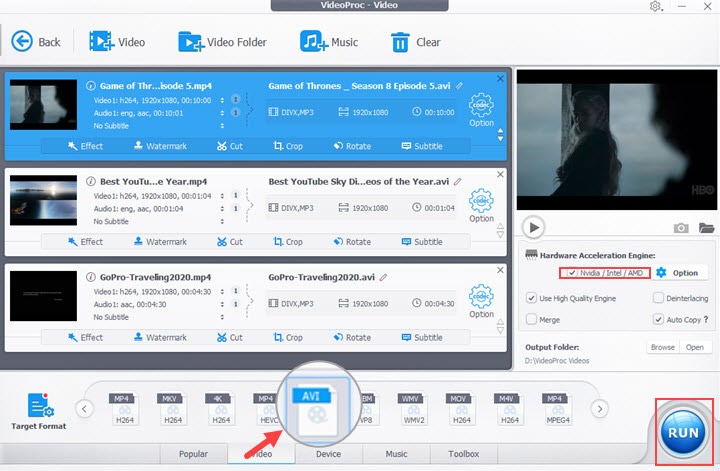Choose the MKV H264 format icon
The image size is (720, 471).
click(x=173, y=408)
